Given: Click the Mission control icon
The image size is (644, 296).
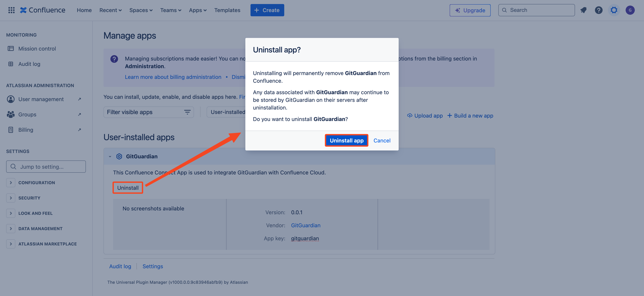Looking at the screenshot, I should (x=11, y=48).
